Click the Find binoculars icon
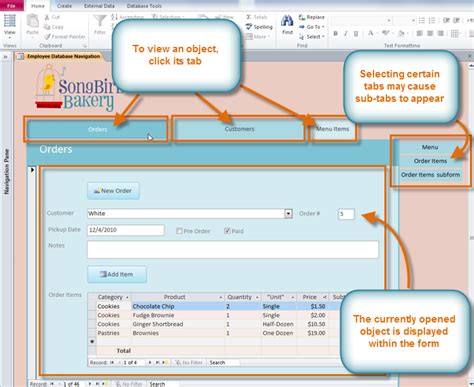The width and height of the screenshot is (474, 387). (287, 21)
